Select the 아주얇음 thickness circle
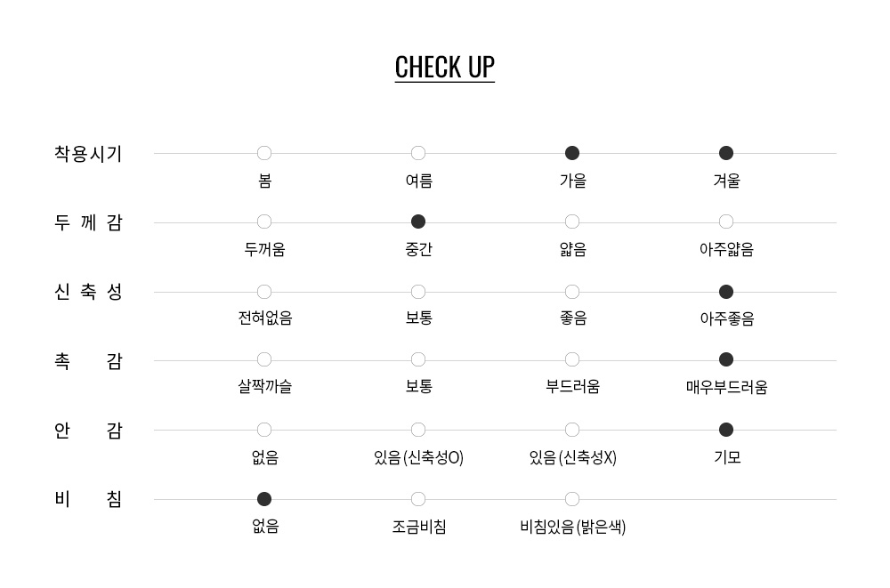The image size is (890, 588). click(726, 222)
